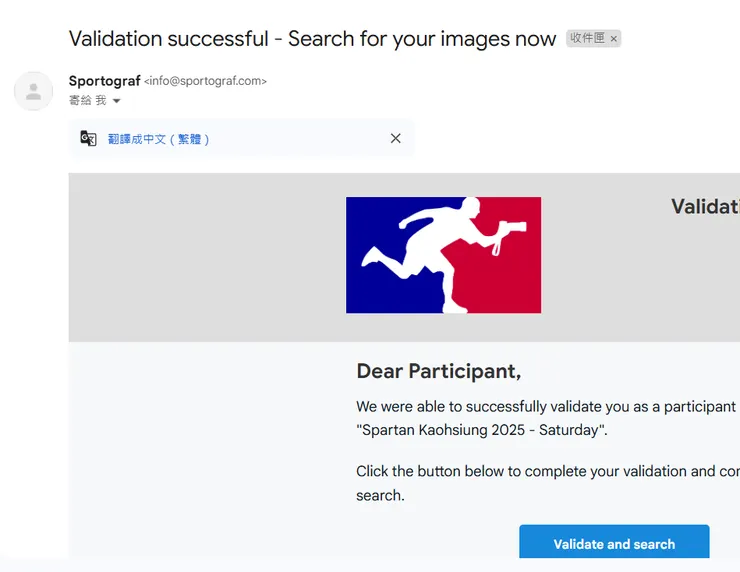Click the 收件匣 inbox label chip
The height and width of the screenshot is (572, 740).
587,39
